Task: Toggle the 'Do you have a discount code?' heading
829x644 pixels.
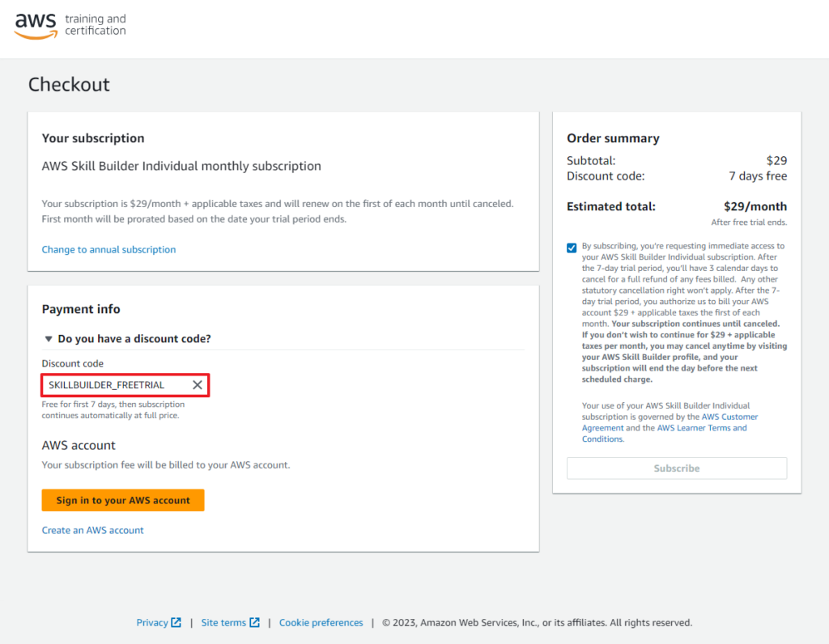Action: point(134,339)
